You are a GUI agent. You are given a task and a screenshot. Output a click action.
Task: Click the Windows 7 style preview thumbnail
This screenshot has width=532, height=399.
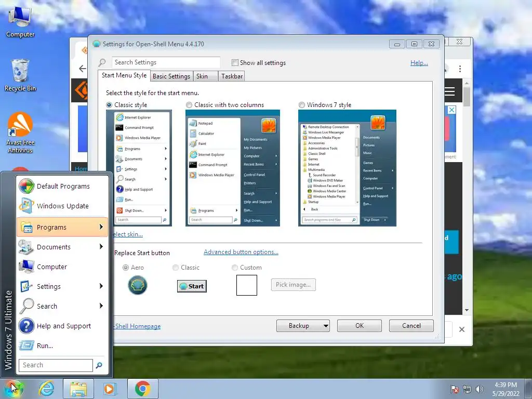coord(347,168)
